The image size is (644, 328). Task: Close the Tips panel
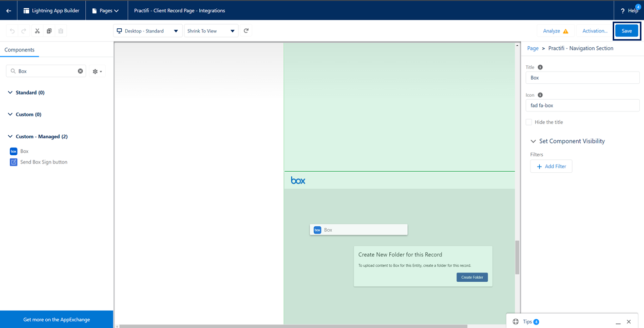coord(629,322)
